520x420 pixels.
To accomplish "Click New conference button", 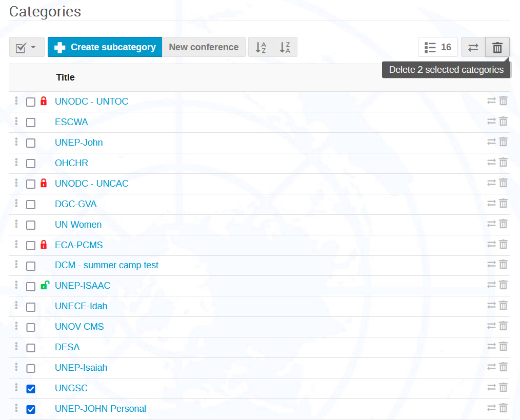I will coord(204,47).
